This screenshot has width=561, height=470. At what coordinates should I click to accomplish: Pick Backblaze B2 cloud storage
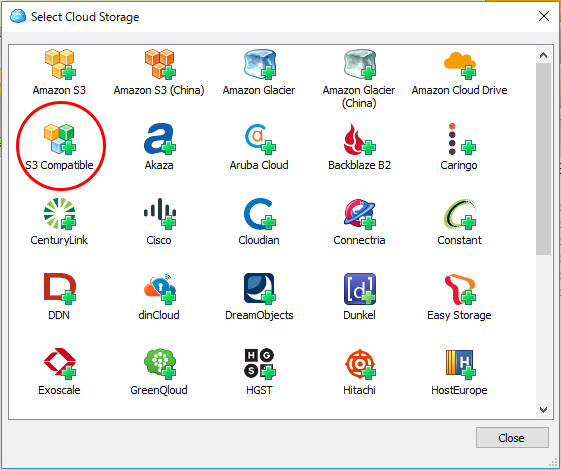point(360,139)
